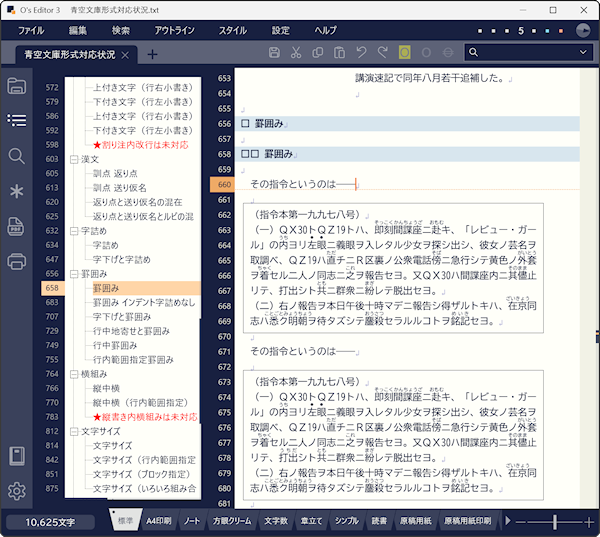Viewport: 600px width, 537px height.
Task: Open the スタイル menu
Action: click(x=232, y=30)
